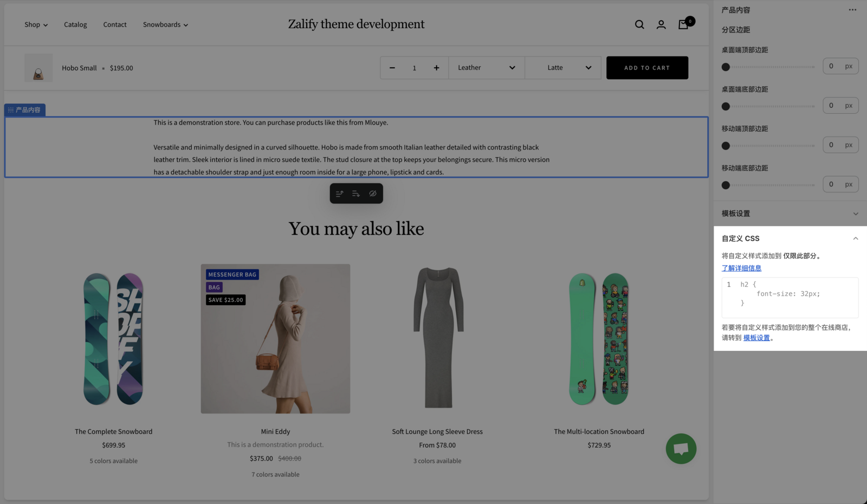Open the green chat bubble widget

coord(681,449)
